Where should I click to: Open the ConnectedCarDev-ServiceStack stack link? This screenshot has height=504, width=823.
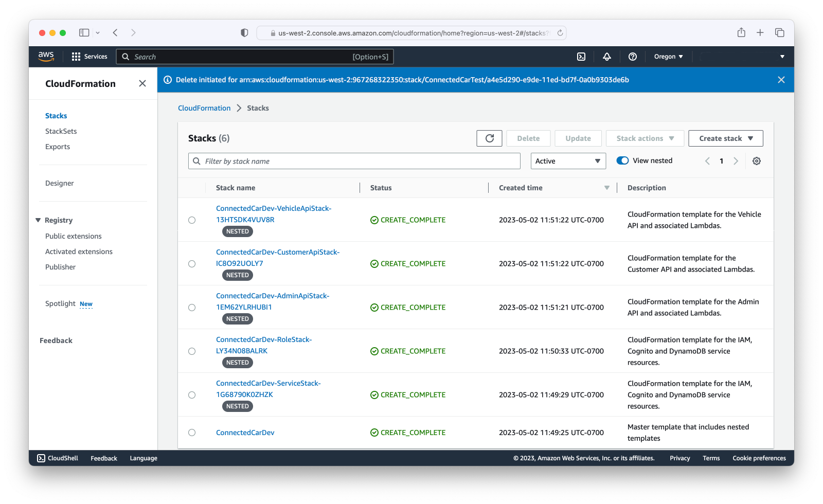pos(269,389)
